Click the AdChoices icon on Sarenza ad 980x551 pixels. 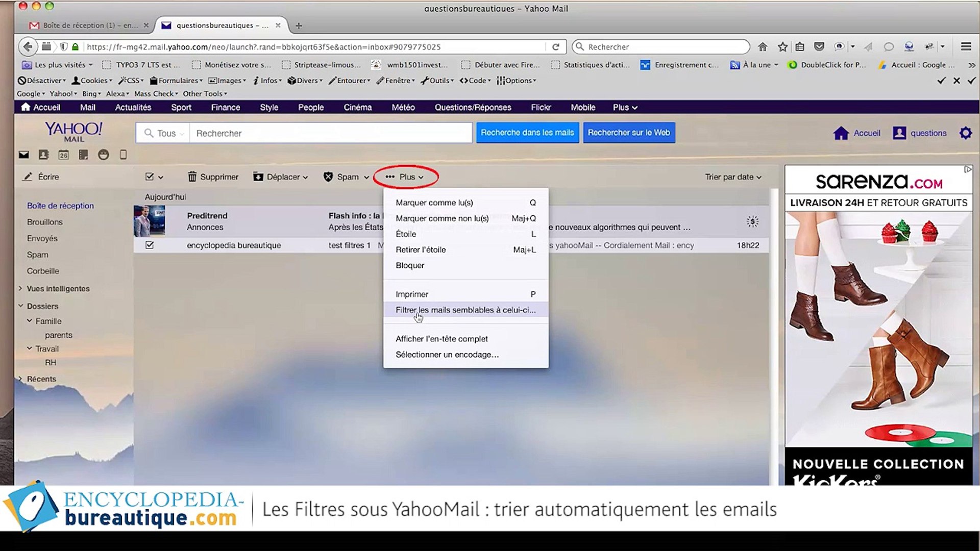tap(967, 169)
